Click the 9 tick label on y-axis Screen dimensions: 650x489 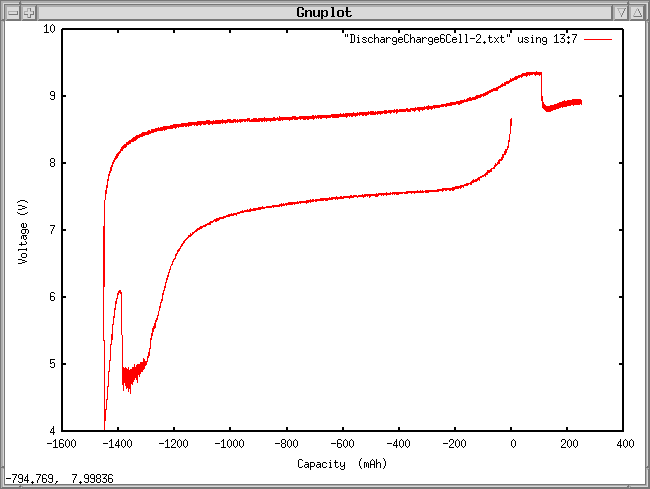[x=52, y=96]
